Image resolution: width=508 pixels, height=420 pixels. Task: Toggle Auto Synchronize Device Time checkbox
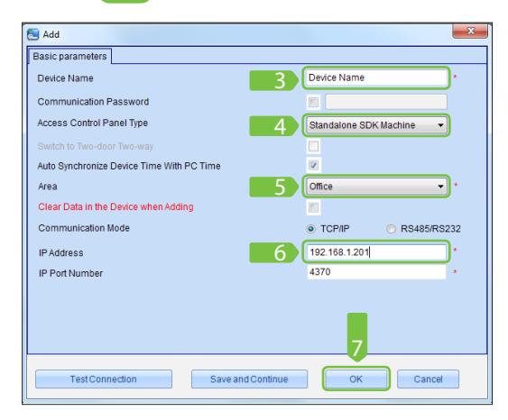(313, 165)
